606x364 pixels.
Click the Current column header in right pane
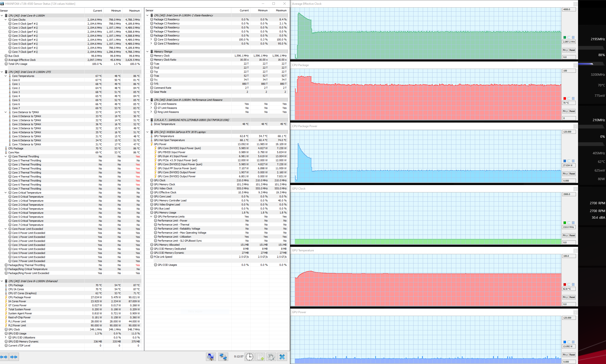[244, 11]
